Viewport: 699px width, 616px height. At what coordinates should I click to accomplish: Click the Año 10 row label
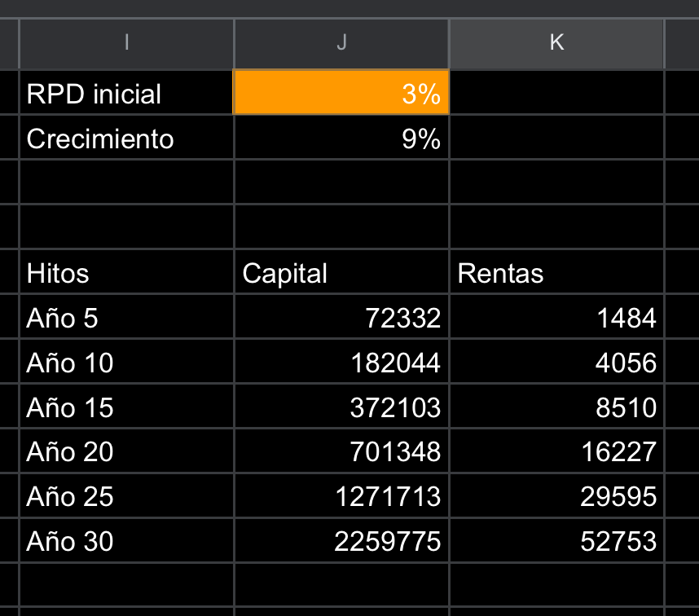(x=127, y=362)
